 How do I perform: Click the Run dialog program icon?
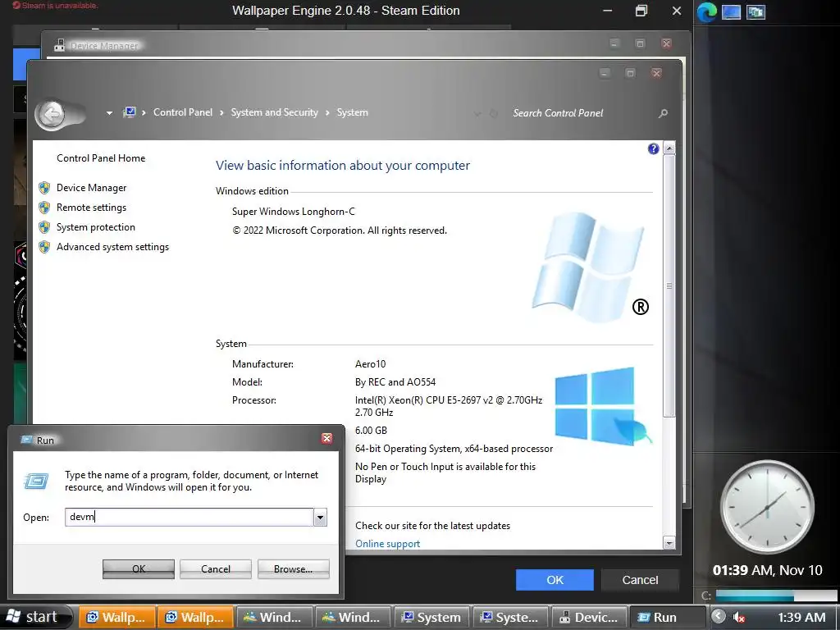coord(36,481)
